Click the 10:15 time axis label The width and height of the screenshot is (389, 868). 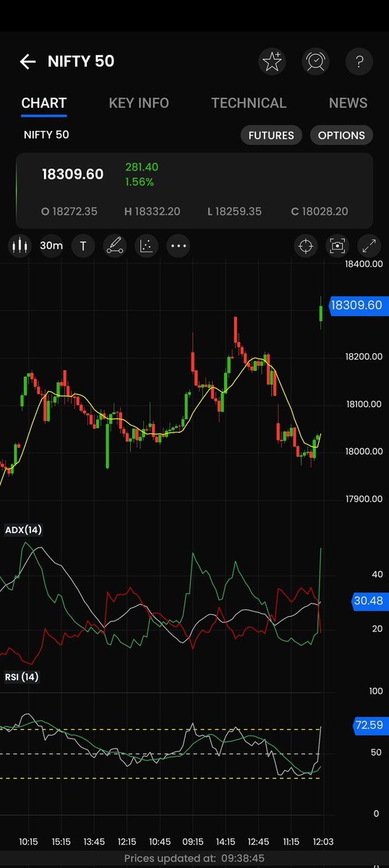29,843
